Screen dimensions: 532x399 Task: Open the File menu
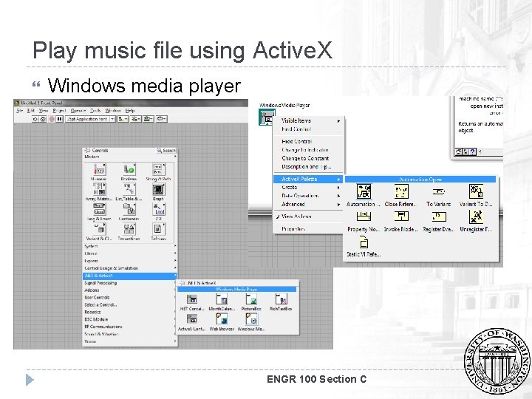[20, 111]
